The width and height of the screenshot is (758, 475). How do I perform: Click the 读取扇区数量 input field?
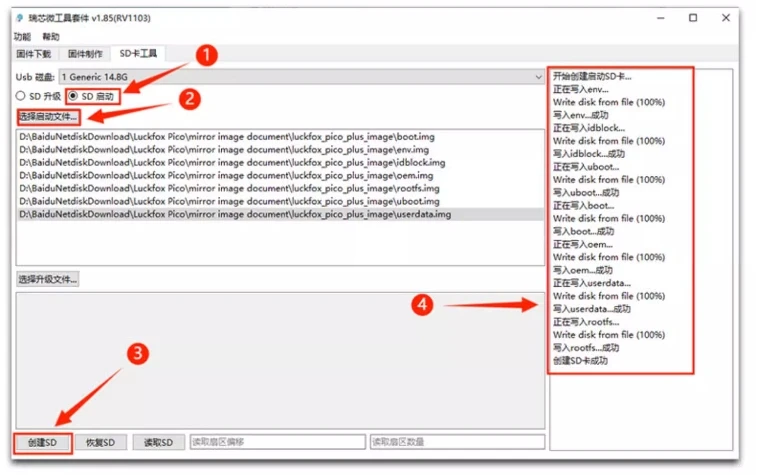457,441
